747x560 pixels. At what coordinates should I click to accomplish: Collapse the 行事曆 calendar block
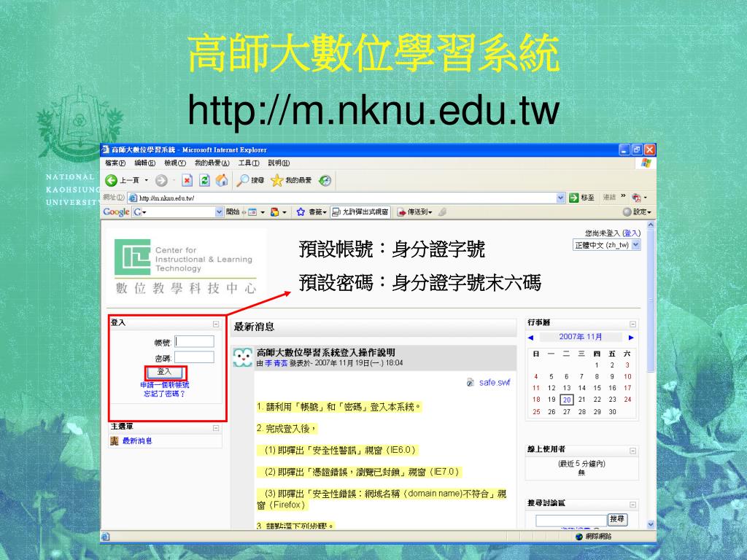pyautogui.click(x=633, y=324)
